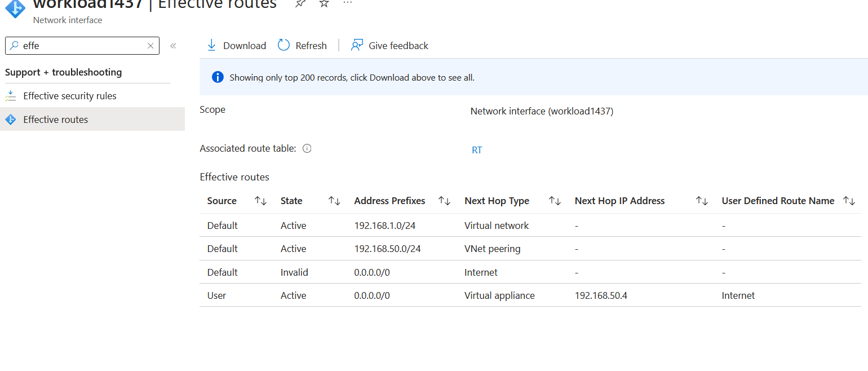Open Give feedback via its icon
This screenshot has width=868, height=371.
357,45
